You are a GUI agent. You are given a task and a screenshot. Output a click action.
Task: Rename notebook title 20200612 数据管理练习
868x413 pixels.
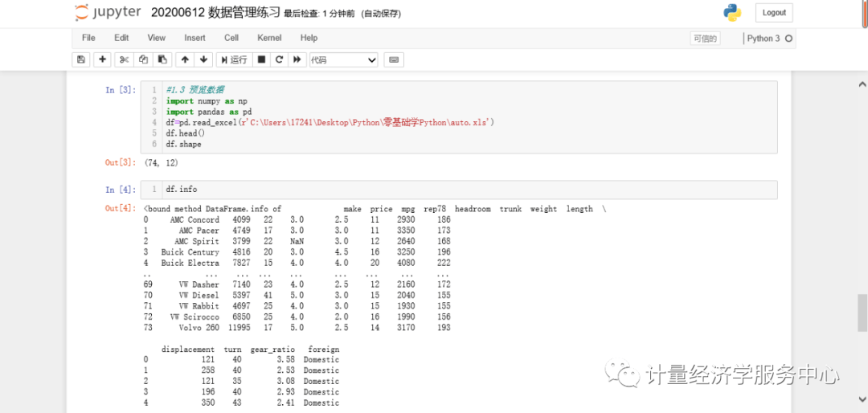point(215,13)
